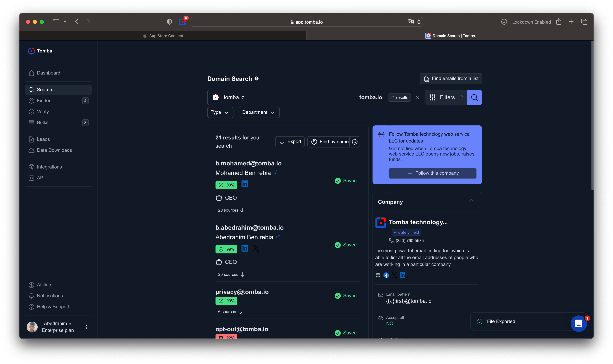
Task: Reload the page with refresh icon
Action: click(419, 22)
